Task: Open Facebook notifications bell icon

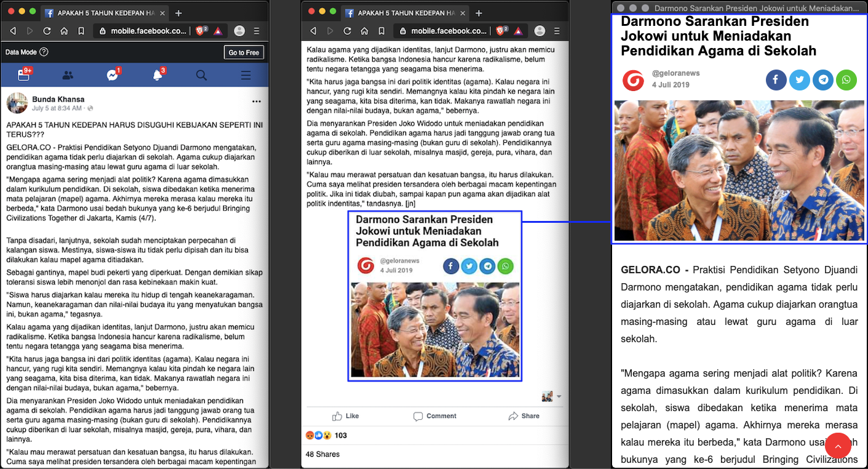Action: tap(158, 75)
